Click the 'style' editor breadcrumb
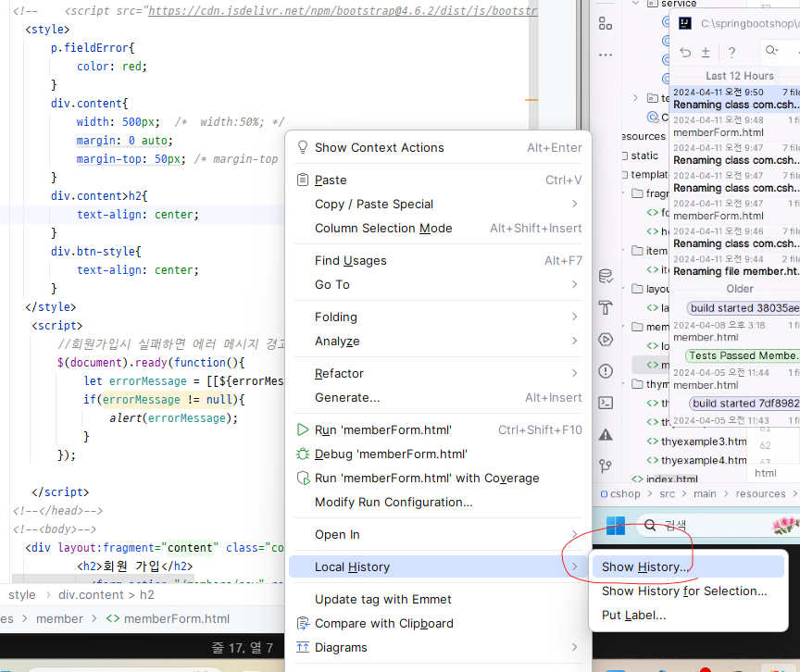The height and width of the screenshot is (672, 800). pos(22,594)
